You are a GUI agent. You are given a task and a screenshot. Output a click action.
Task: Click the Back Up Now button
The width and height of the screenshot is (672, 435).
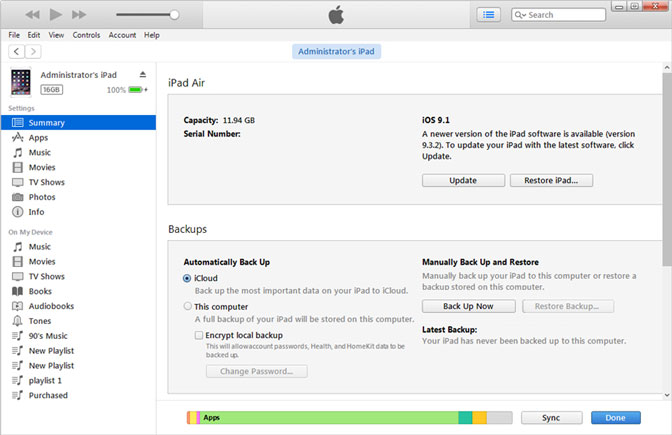point(468,306)
